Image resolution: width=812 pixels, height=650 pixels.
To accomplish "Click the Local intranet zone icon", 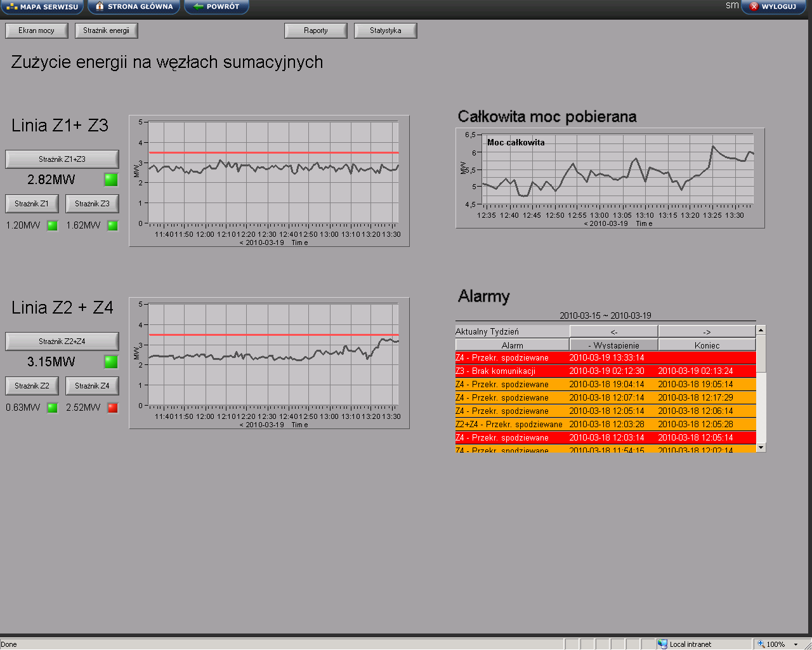I will (662, 644).
